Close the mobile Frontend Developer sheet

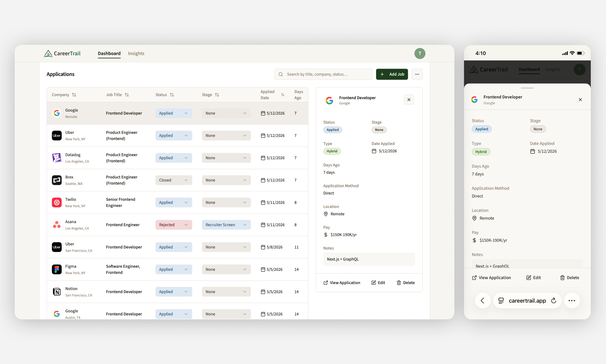coord(580,100)
